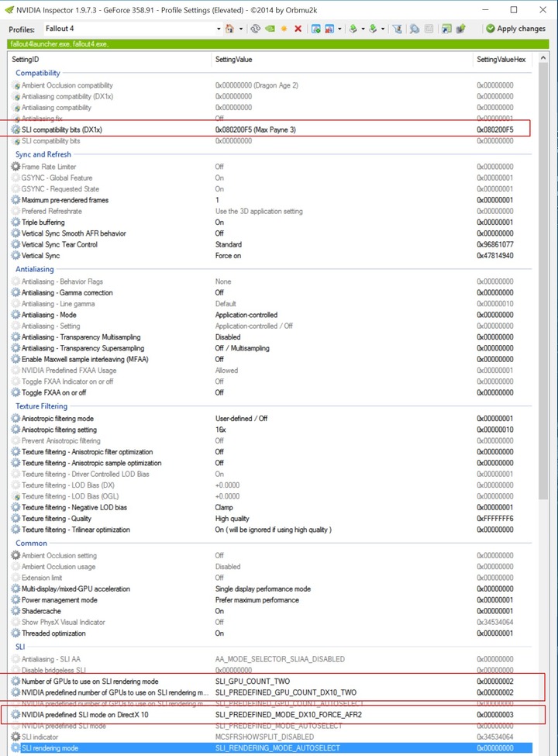Click the bit value editor window icon
Screen dimensions: 558x756
[446, 29]
